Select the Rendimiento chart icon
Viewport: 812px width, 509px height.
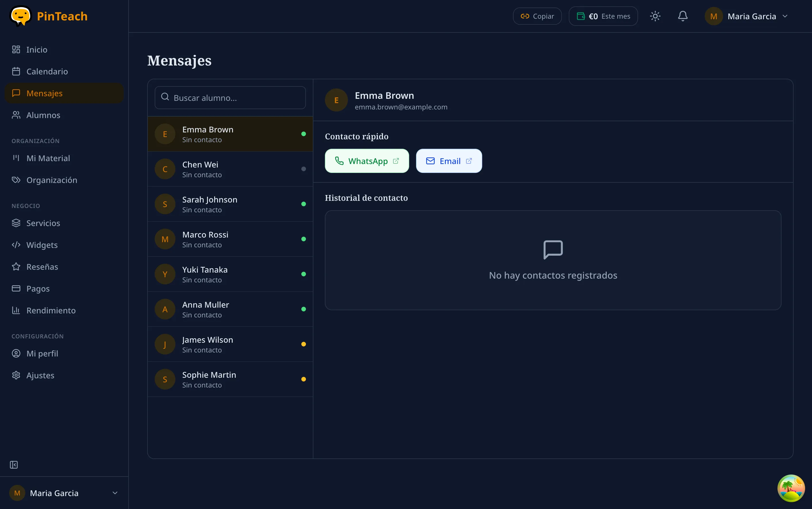16,311
